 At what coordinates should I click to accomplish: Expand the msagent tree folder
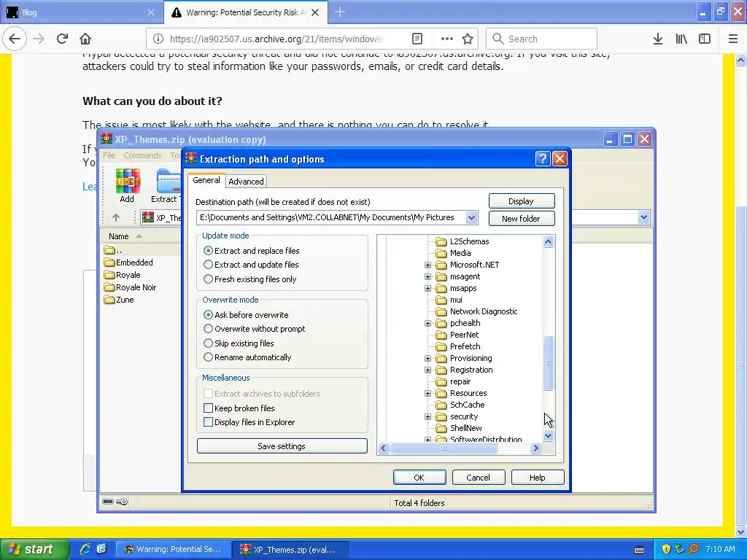(x=427, y=276)
